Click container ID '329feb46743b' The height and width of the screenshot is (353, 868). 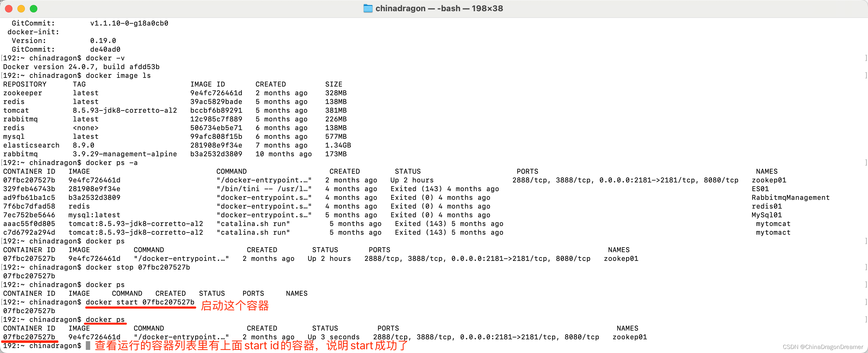[x=29, y=189]
